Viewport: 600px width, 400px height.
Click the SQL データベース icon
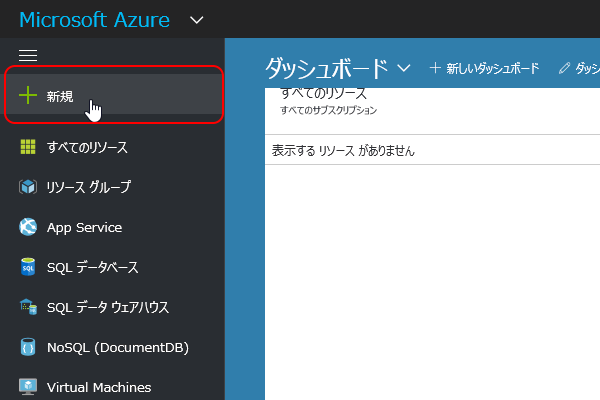(28, 267)
